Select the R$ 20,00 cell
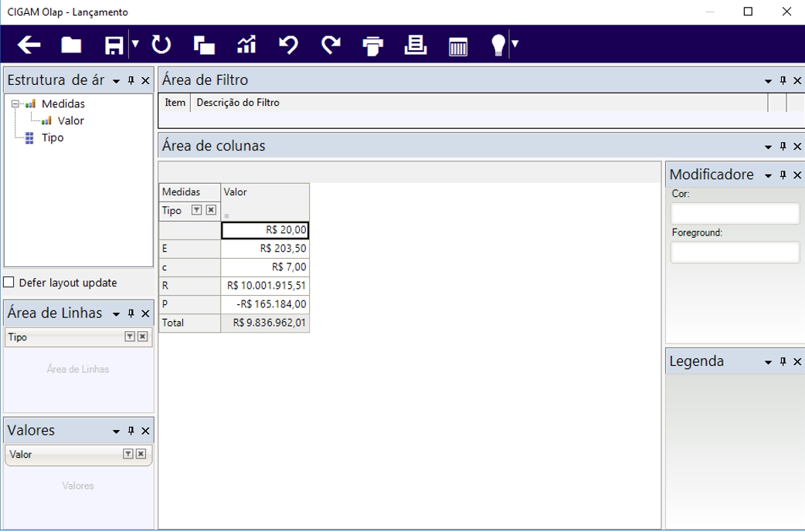Screen dimensions: 805x532 pos(265,230)
